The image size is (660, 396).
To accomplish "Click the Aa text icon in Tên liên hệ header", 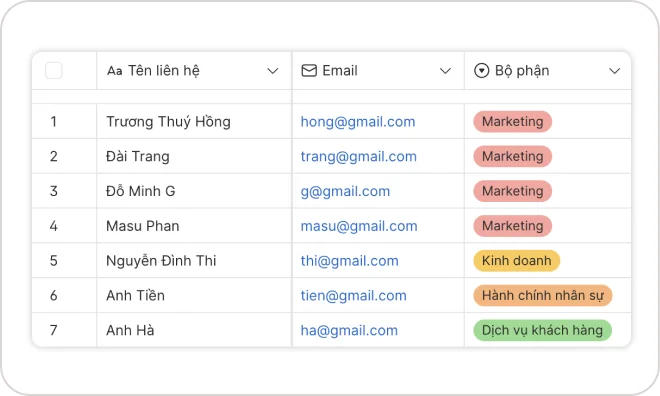I will 114,71.
